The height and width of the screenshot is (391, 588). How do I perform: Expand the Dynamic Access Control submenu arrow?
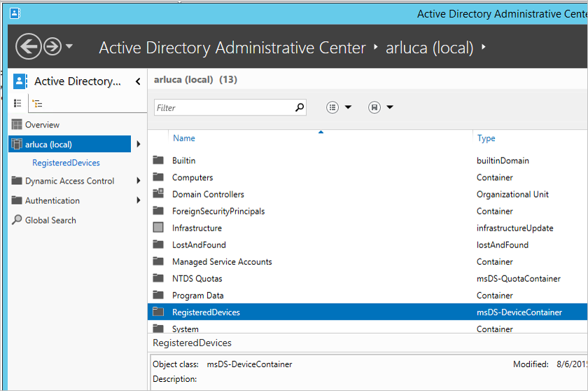(x=138, y=181)
